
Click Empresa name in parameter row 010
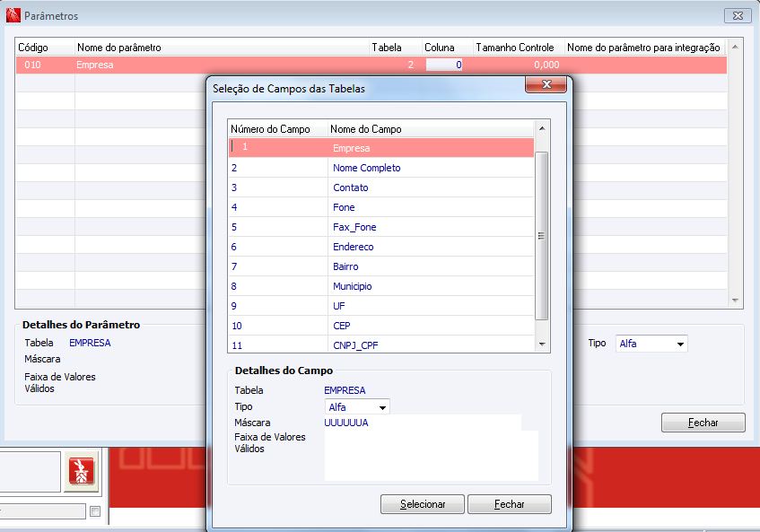coord(95,65)
